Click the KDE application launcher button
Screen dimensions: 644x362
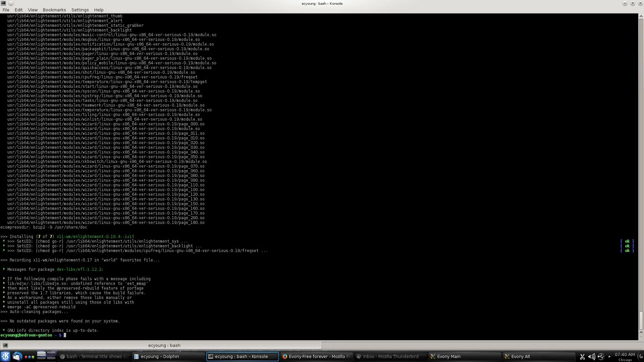coord(5,356)
